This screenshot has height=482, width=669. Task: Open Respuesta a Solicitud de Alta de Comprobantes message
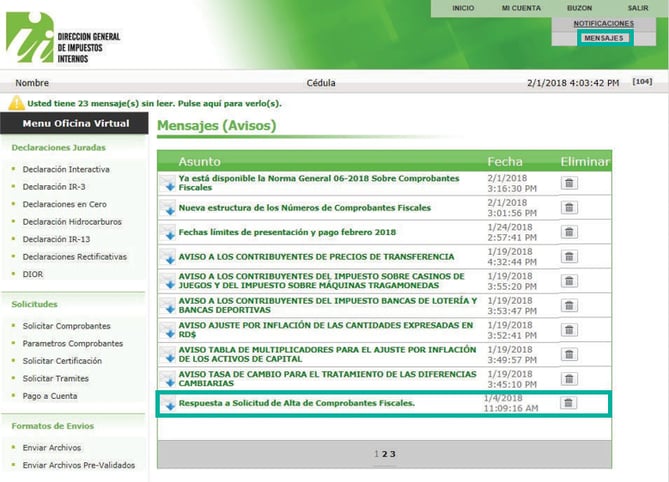point(296,403)
